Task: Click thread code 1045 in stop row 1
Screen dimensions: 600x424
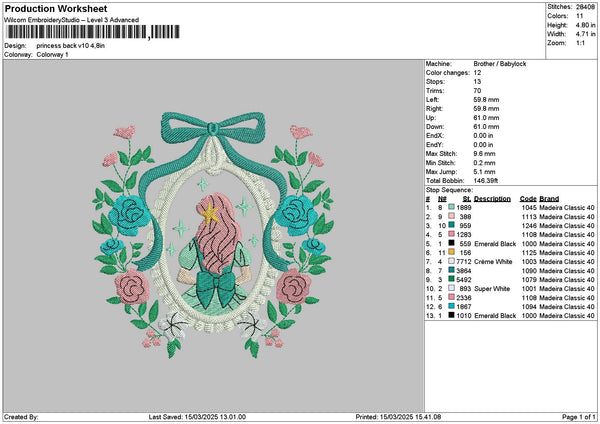Action: click(x=529, y=208)
